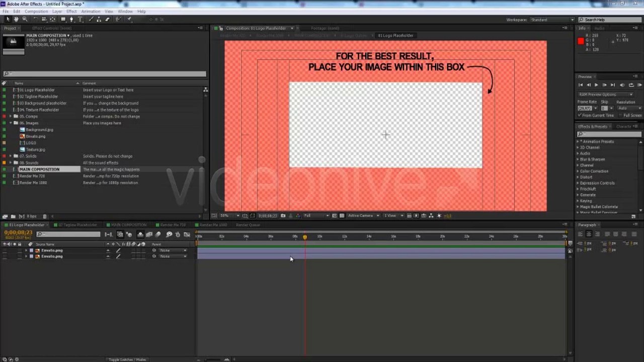This screenshot has width=644, height=362.
Task: Select the Unified Camera tool
Action: [x=44, y=20]
